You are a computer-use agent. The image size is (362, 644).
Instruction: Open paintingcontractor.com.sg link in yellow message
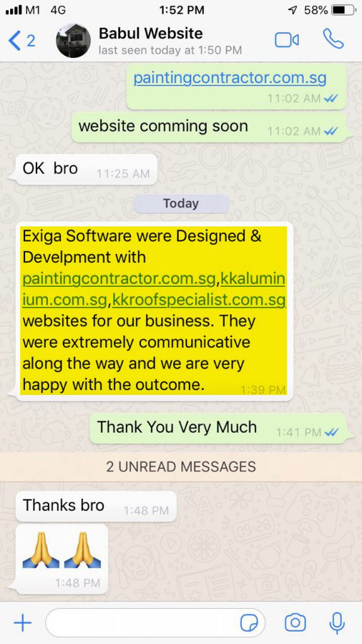pos(119,279)
